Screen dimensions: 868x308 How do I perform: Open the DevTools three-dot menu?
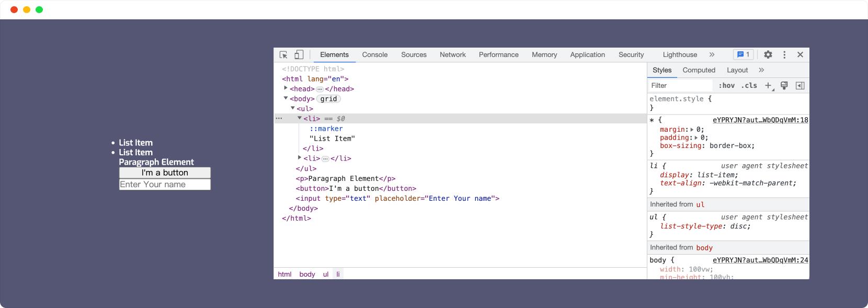click(784, 55)
